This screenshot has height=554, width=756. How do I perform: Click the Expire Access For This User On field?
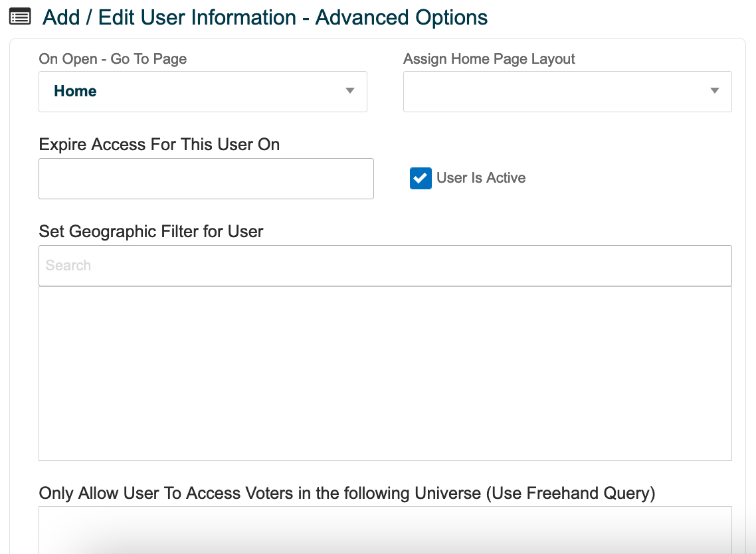pos(206,178)
